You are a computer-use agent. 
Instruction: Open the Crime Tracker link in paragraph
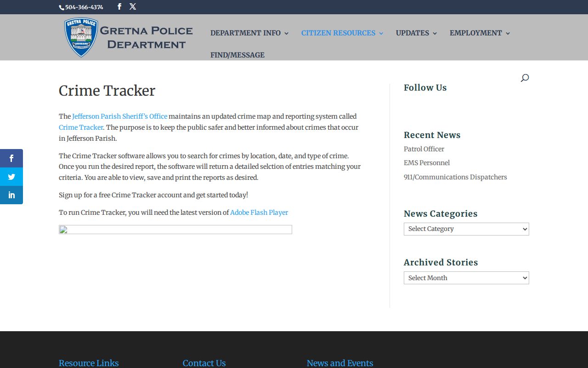click(x=81, y=127)
